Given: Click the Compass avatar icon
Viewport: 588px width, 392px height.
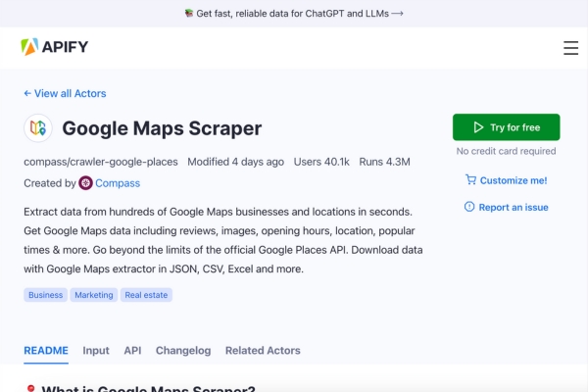Looking at the screenshot, I should (x=85, y=183).
